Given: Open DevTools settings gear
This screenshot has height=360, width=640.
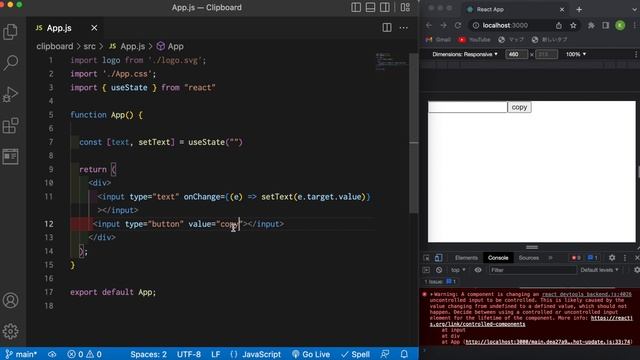Looking at the screenshot, I should (612, 258).
